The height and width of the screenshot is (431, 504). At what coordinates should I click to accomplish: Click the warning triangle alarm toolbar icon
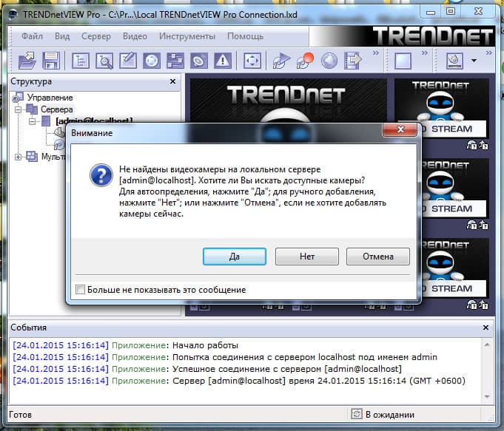223,61
